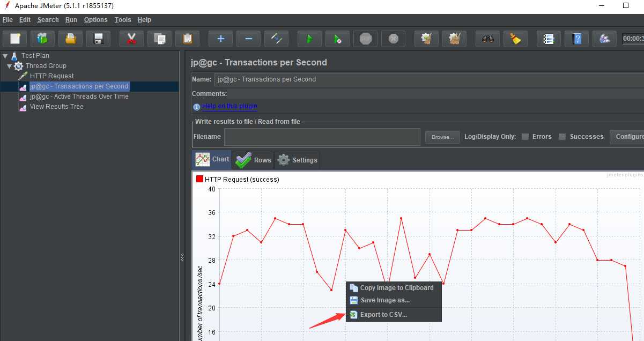
Task: Select the Thread Group label
Action: (46, 66)
